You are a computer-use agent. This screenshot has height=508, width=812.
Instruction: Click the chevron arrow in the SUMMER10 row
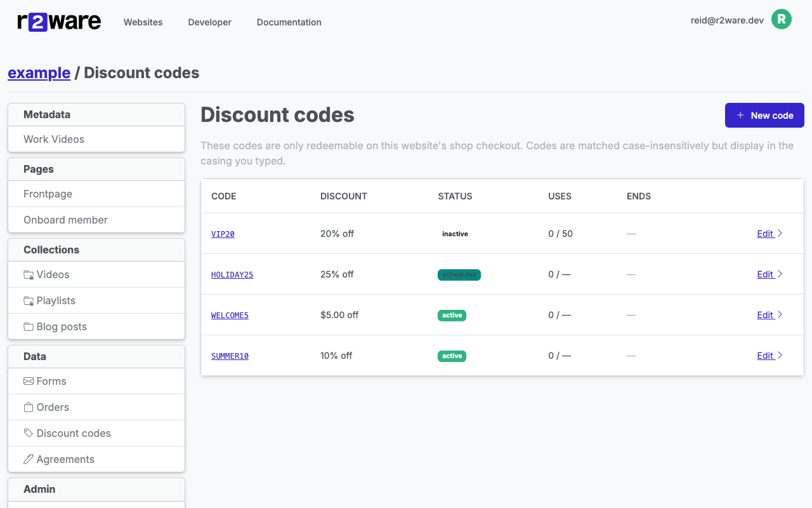pos(780,356)
